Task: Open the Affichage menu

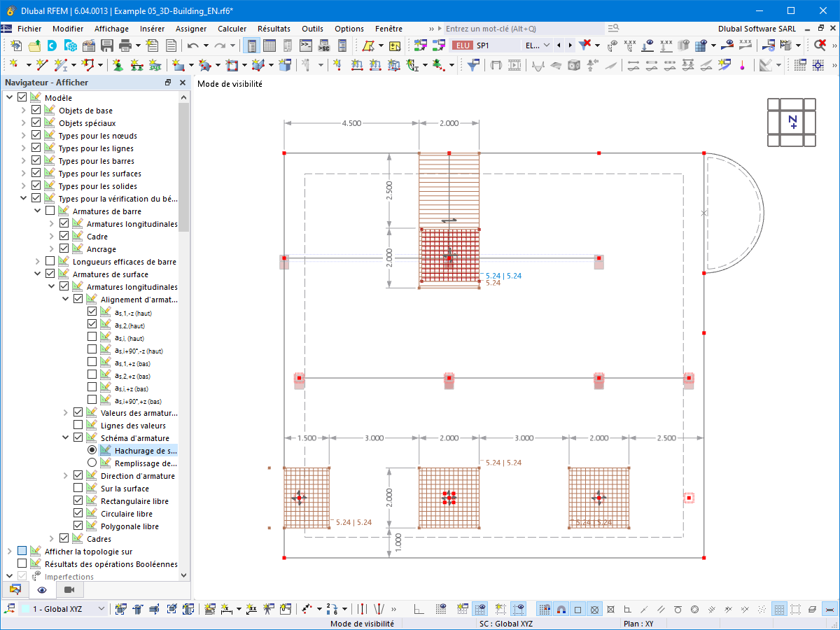Action: [112, 29]
